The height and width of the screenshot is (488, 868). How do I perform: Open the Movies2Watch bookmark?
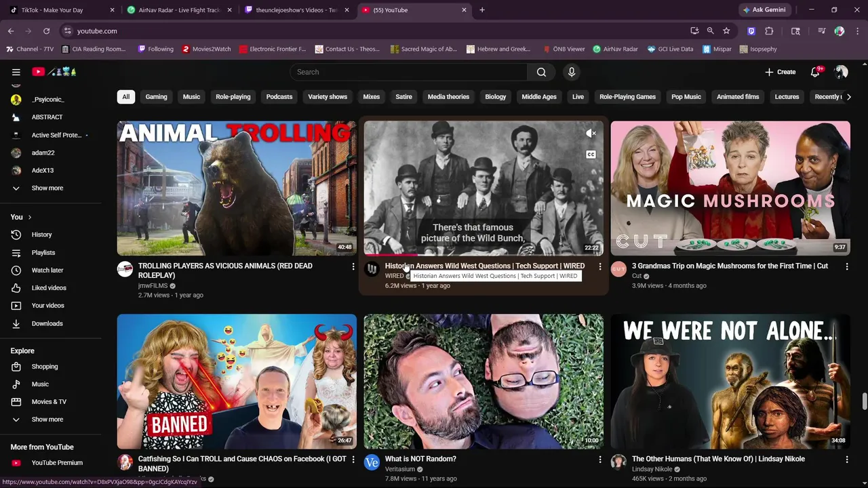[x=206, y=49]
